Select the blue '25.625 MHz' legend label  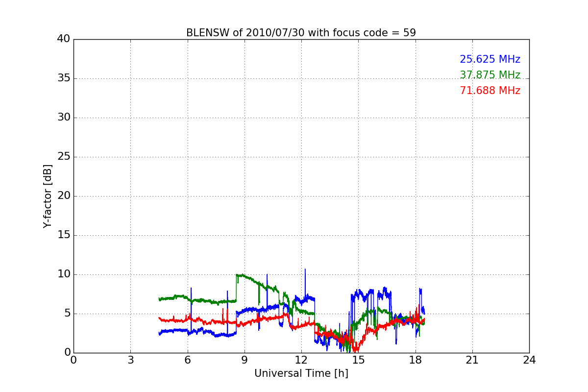490,59
